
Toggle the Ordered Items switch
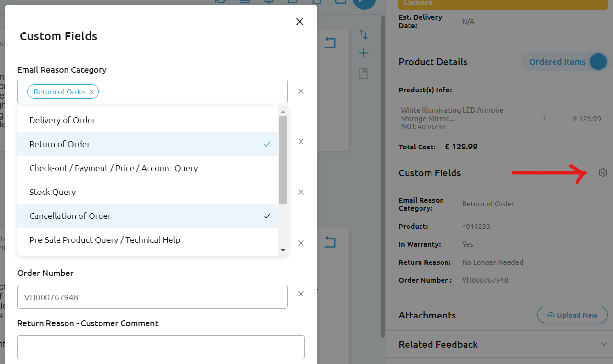click(598, 62)
